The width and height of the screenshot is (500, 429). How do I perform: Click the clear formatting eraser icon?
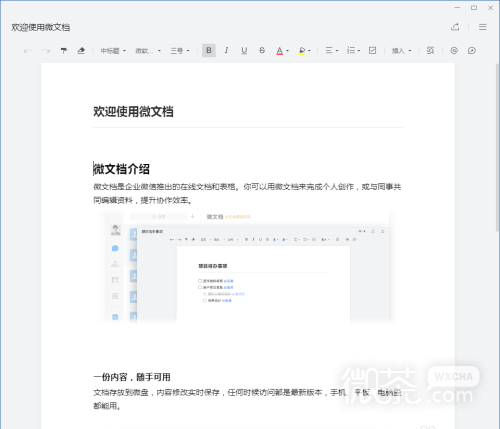click(x=81, y=51)
